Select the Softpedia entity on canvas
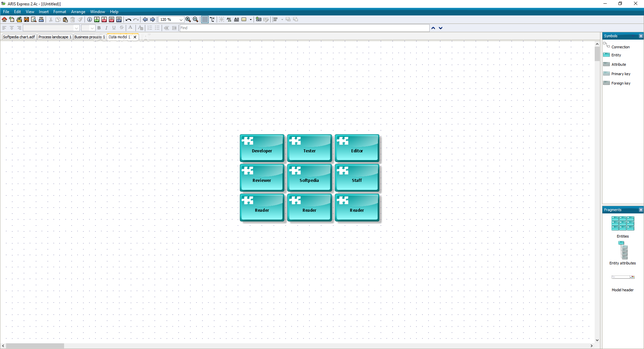 [x=309, y=178]
